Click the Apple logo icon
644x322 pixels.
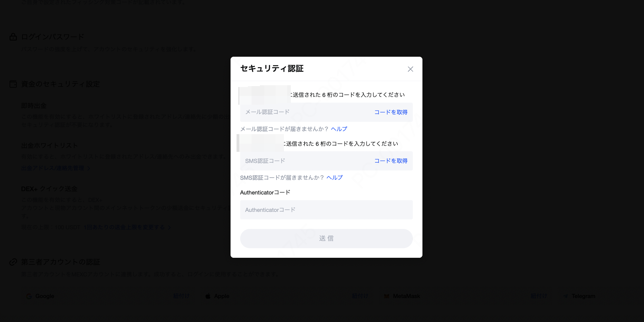tap(208, 296)
